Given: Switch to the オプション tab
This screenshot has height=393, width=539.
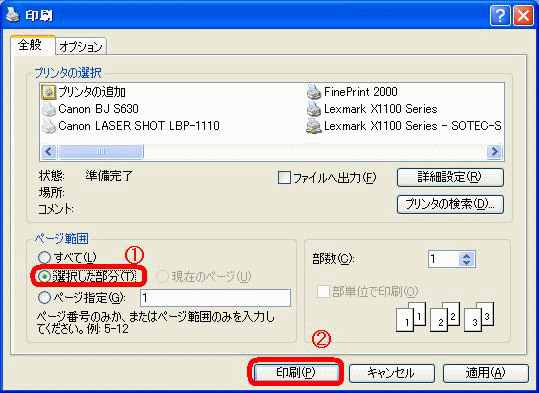Looking at the screenshot, I should point(81,46).
